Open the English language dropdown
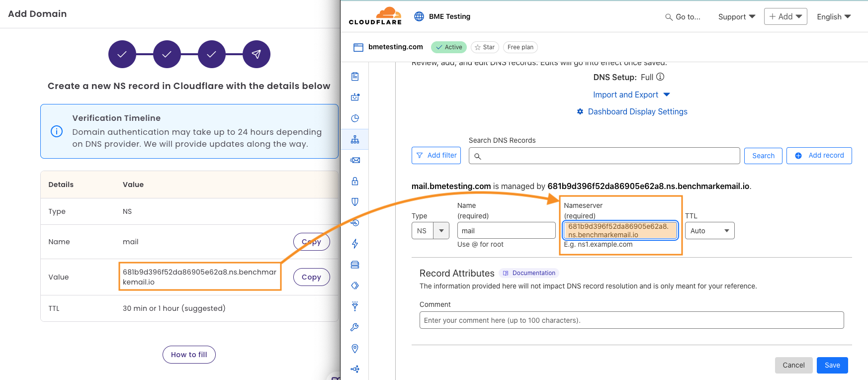 834,16
